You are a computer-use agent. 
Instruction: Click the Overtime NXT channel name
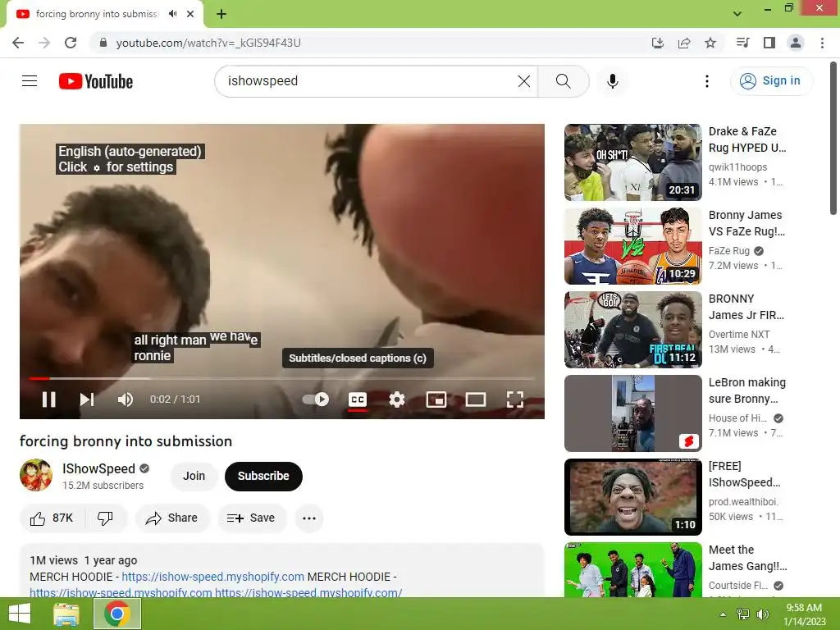(739, 335)
